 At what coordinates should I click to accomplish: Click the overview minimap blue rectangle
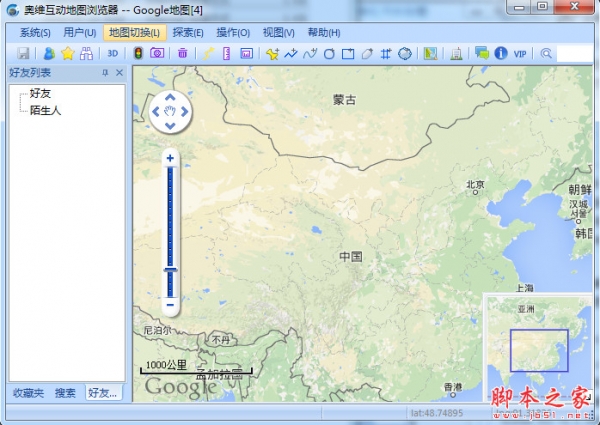coord(539,350)
